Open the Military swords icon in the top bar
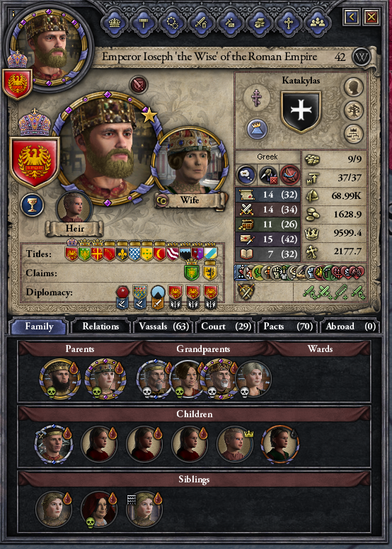Viewport: 392px width, 549px height. click(x=202, y=23)
